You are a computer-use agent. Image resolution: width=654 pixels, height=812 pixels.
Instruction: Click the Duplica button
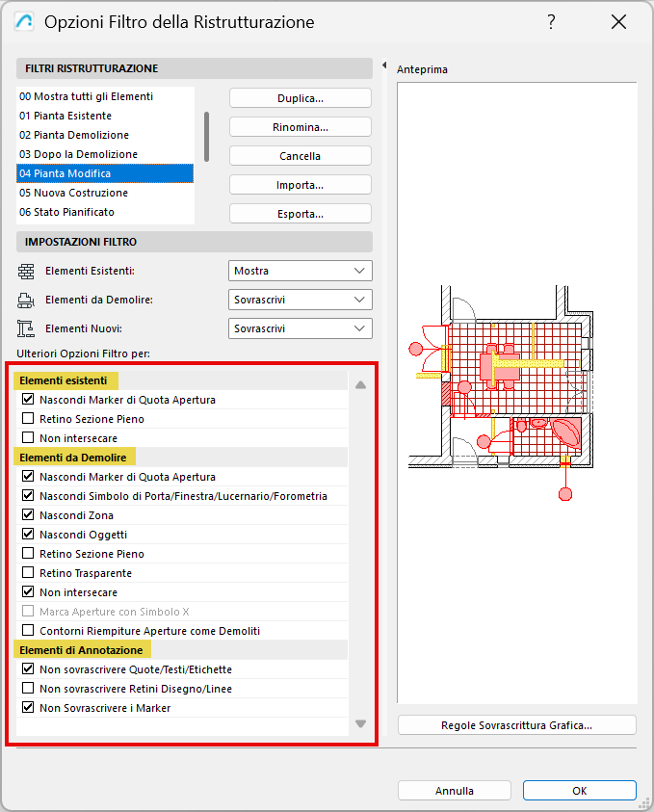301,98
